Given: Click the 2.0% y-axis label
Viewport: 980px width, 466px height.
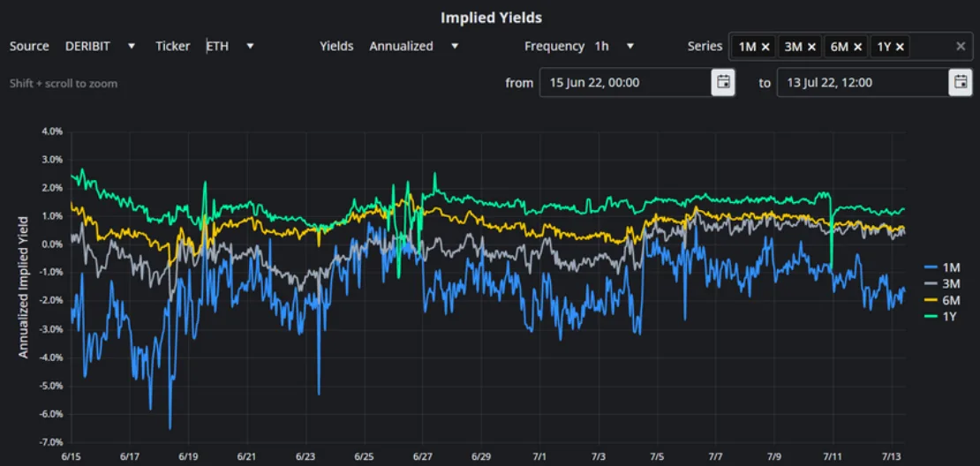Looking at the screenshot, I should (x=52, y=188).
